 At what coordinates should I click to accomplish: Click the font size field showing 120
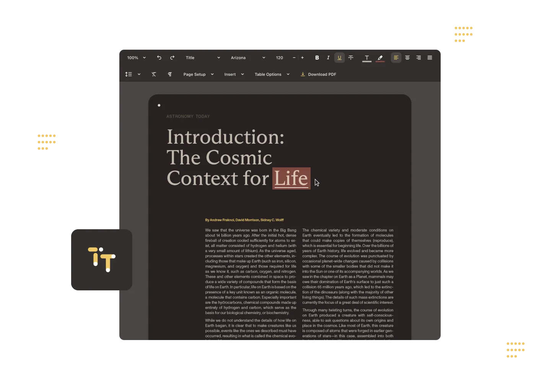point(280,58)
